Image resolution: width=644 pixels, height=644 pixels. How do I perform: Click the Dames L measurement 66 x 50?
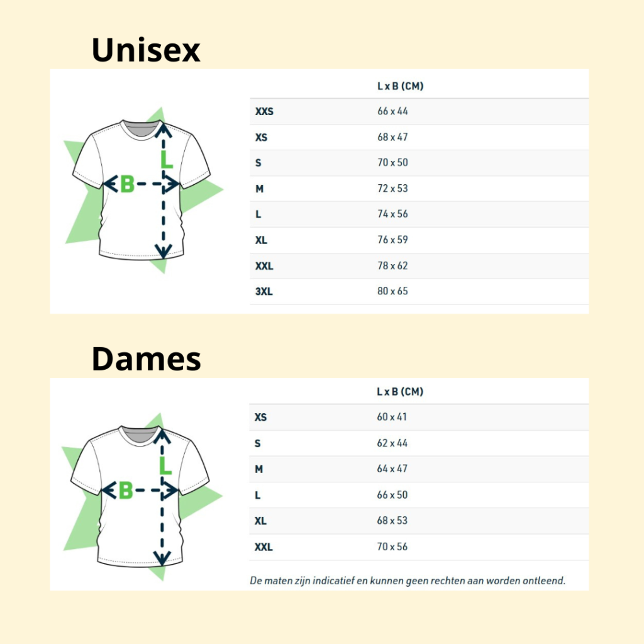392,495
